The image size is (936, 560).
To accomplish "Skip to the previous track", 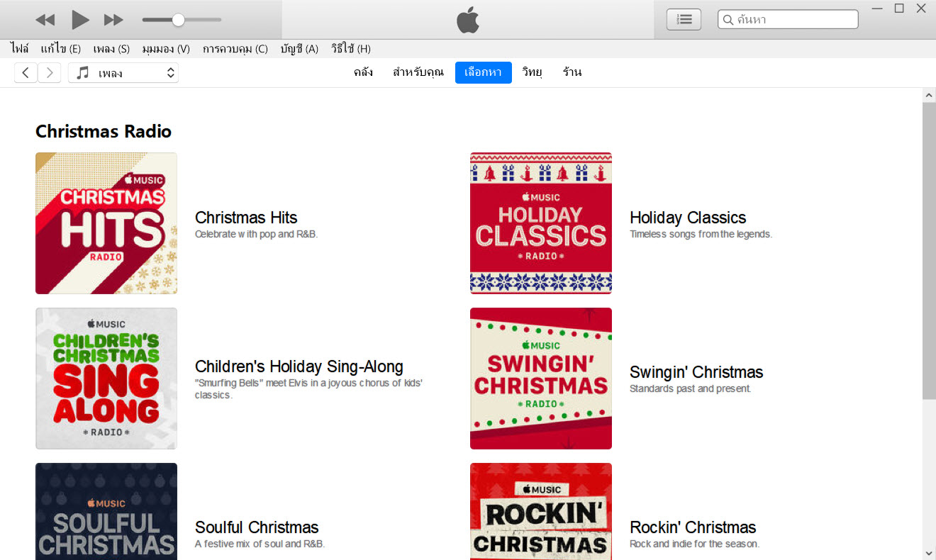I will coord(45,20).
